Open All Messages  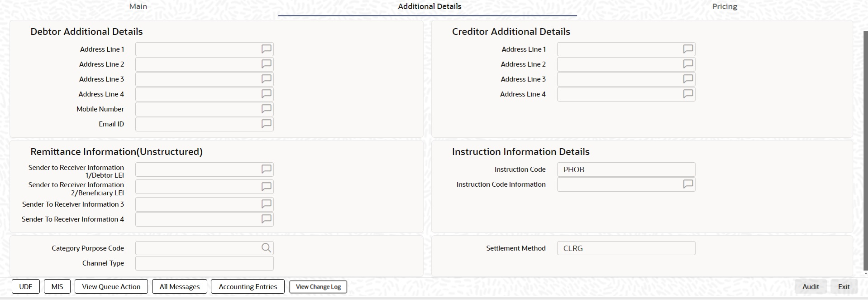pyautogui.click(x=180, y=286)
